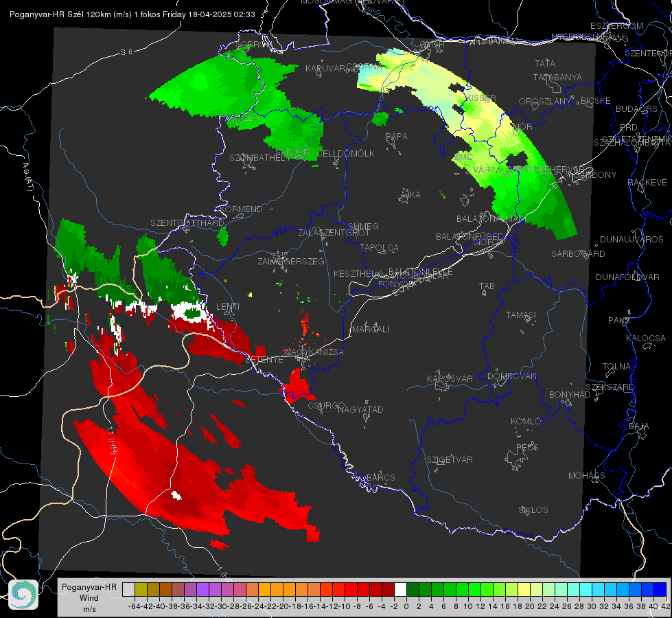
Task: Select the ZALAEGERSZEG label on the map
Action: pyautogui.click(x=291, y=261)
